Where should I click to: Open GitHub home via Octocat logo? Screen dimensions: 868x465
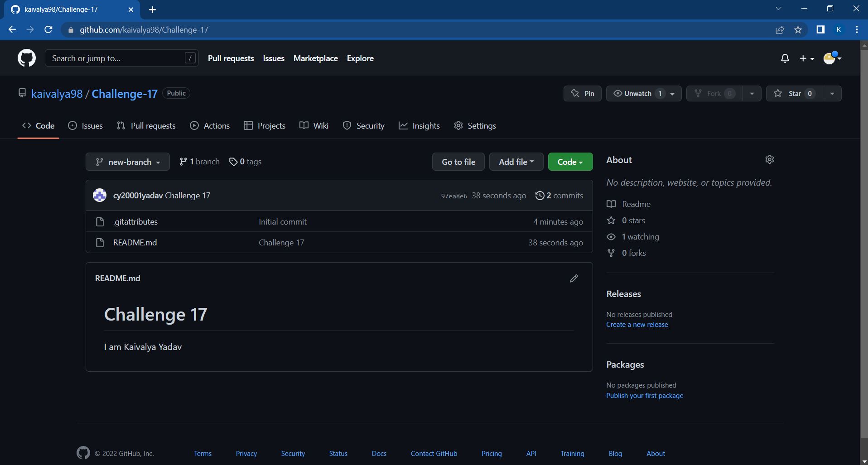[27, 58]
